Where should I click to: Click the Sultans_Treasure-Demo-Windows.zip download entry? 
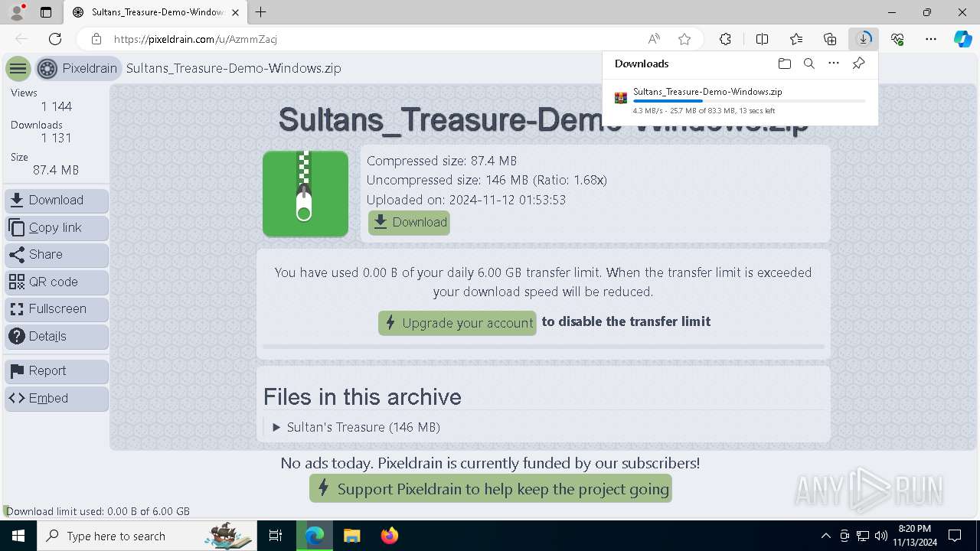740,100
